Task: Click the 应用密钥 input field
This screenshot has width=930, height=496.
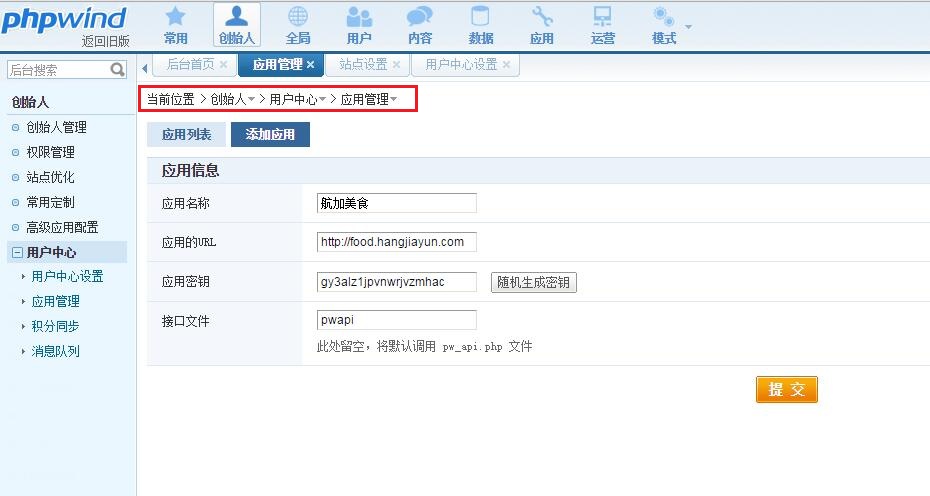Action: coord(397,282)
